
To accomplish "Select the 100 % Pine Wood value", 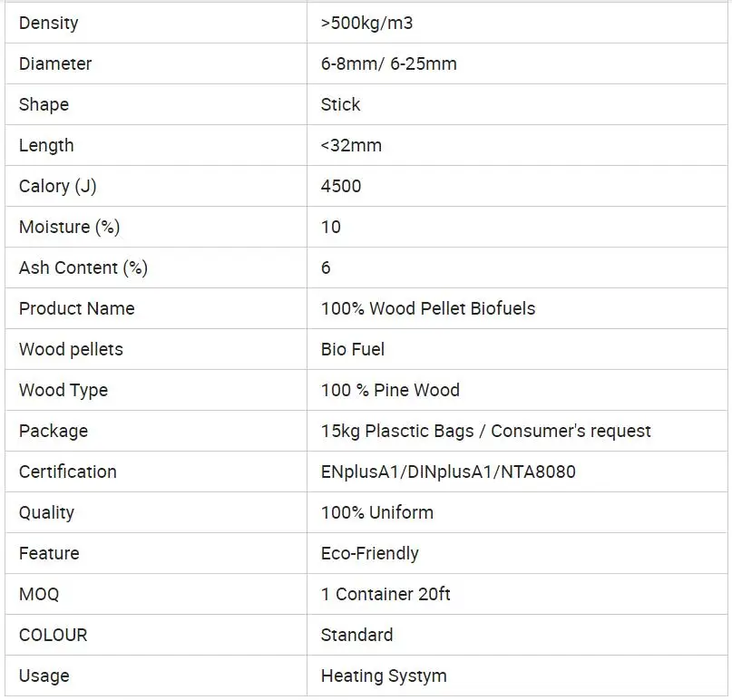I will pos(390,390).
